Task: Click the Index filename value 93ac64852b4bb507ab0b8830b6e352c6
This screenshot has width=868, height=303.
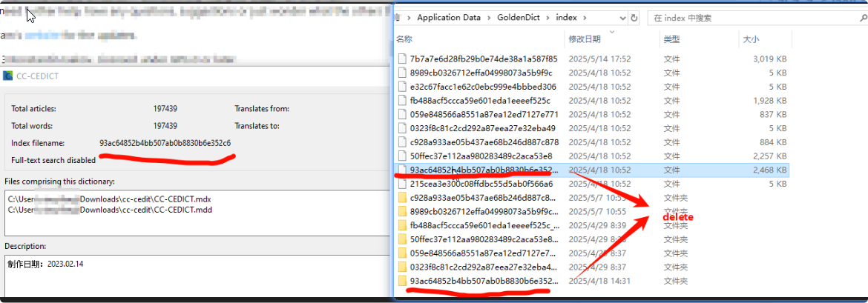Action: point(165,143)
